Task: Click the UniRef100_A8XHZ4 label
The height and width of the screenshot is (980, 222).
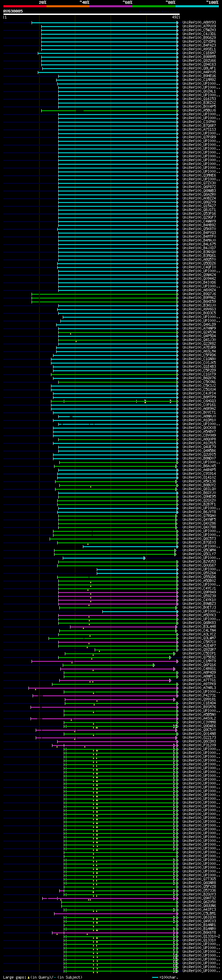Action: (199, 290)
